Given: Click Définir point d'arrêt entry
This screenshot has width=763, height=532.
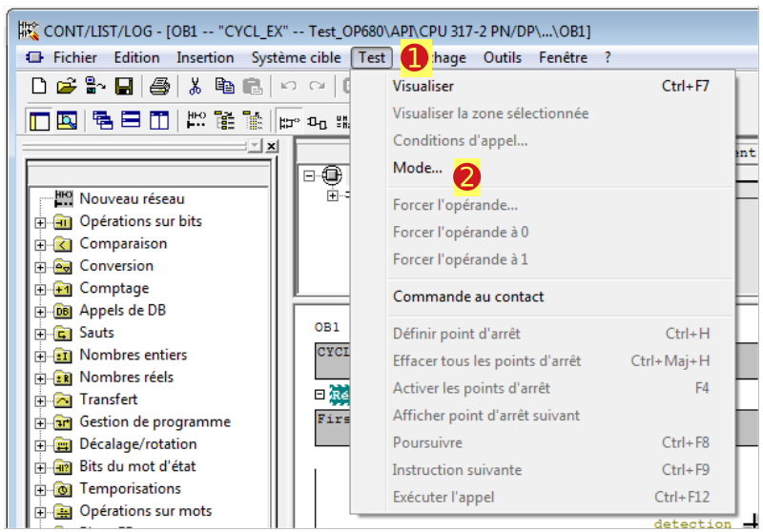Looking at the screenshot, I should 551,334.
